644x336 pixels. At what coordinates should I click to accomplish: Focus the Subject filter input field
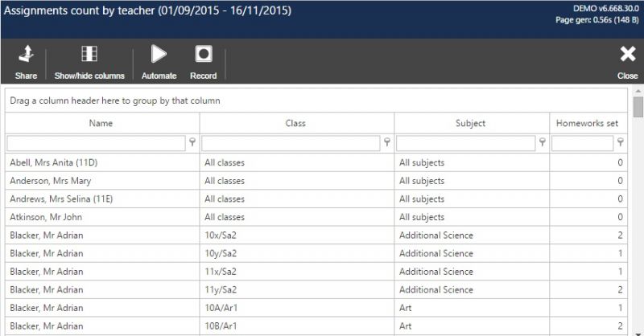[466, 144]
